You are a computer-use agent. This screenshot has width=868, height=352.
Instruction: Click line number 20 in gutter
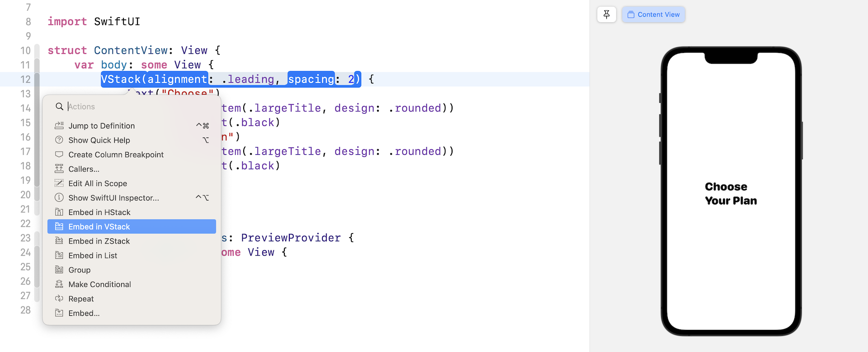tap(25, 195)
